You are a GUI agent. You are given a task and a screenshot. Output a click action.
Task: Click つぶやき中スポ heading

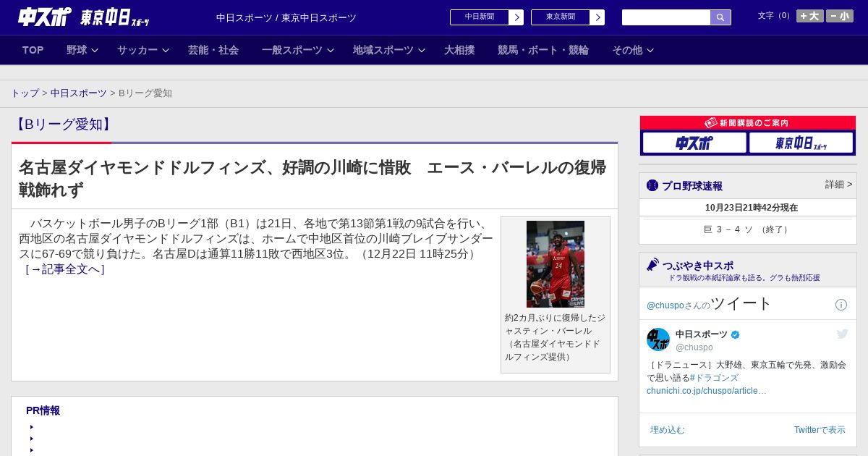tap(698, 266)
